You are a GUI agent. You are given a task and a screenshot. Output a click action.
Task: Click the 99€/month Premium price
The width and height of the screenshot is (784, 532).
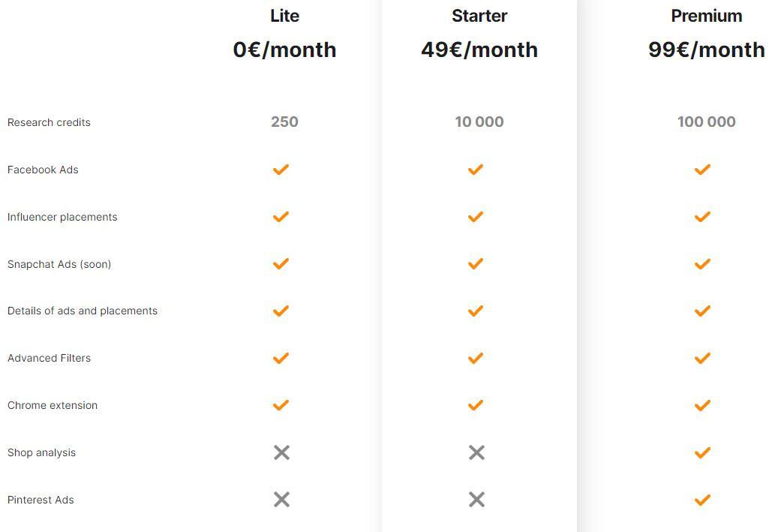tap(707, 50)
